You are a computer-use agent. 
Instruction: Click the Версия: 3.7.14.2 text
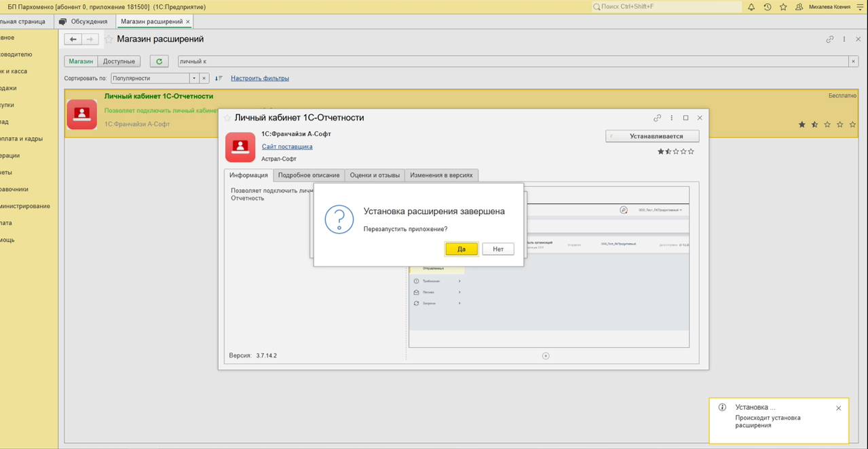coord(253,356)
